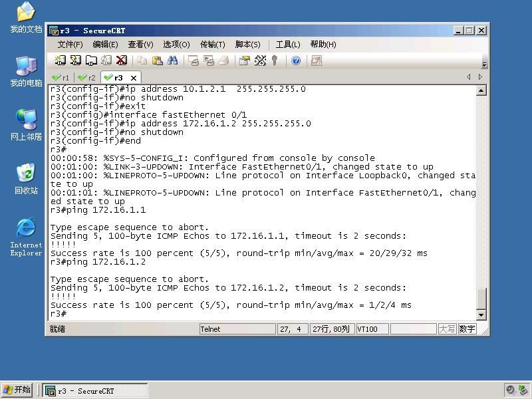Click the Print Selection toolbar icon
Viewport: 532px width, 399px height.
[x=209, y=61]
